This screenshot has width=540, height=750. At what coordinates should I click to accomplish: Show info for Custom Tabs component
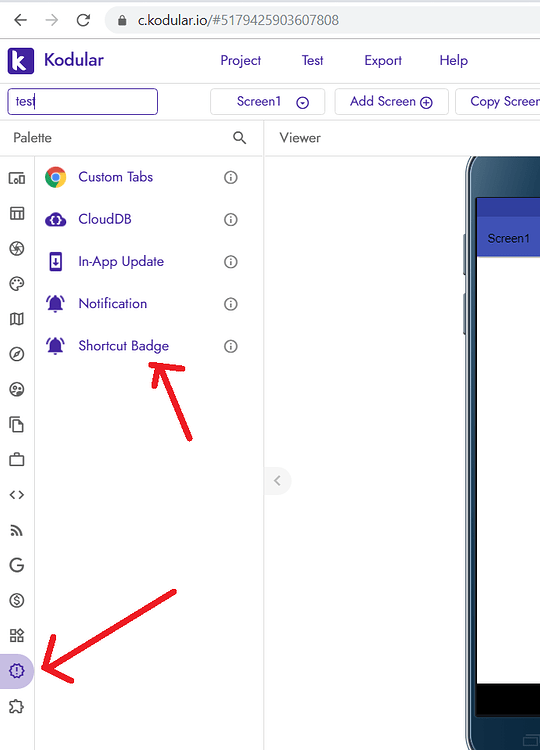(x=231, y=177)
